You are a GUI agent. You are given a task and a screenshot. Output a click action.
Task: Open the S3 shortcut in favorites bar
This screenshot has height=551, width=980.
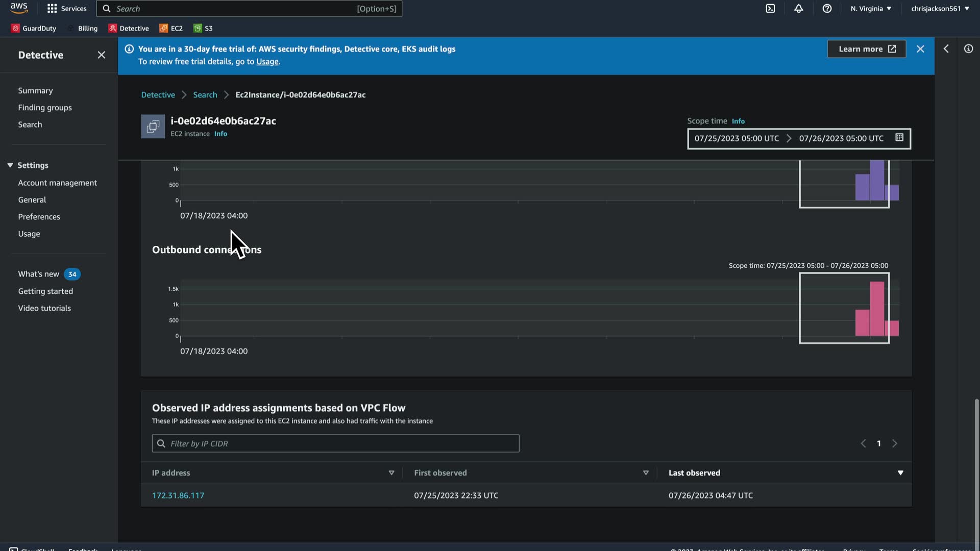tap(203, 29)
